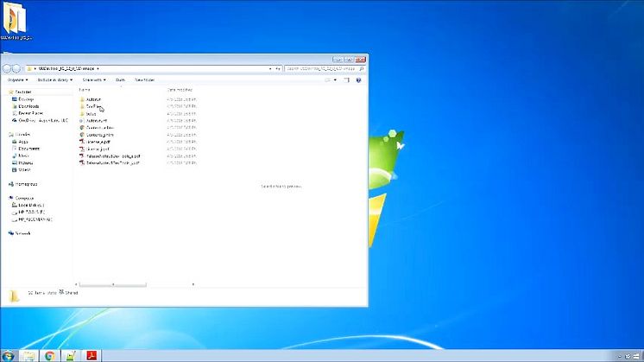Click the Windows Explorer taskbar icon
Image resolution: width=644 pixels, height=362 pixels.
coord(28,356)
